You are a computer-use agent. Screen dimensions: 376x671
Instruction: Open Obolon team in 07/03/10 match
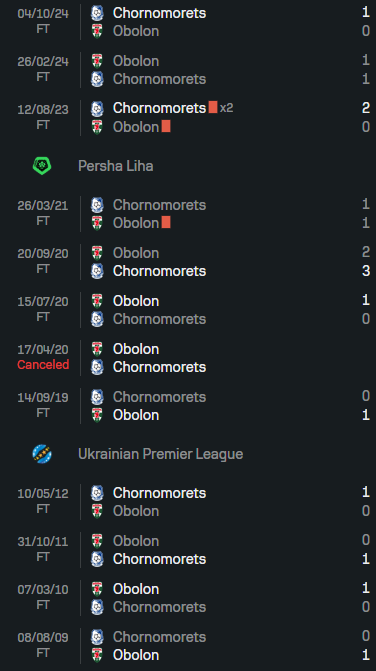click(136, 589)
